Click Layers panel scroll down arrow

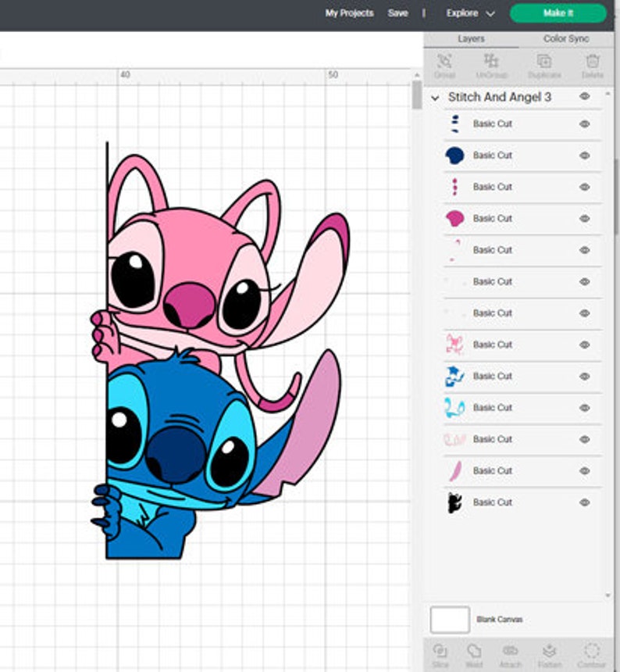(x=608, y=595)
